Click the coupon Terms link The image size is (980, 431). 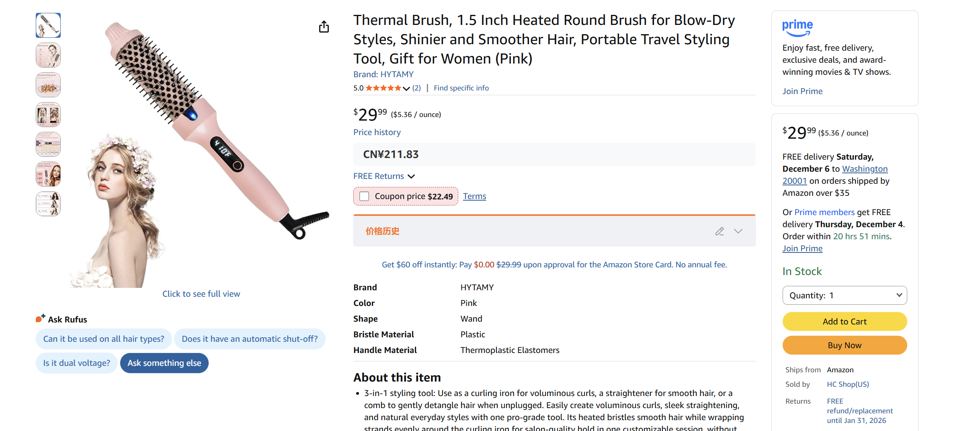tap(474, 196)
